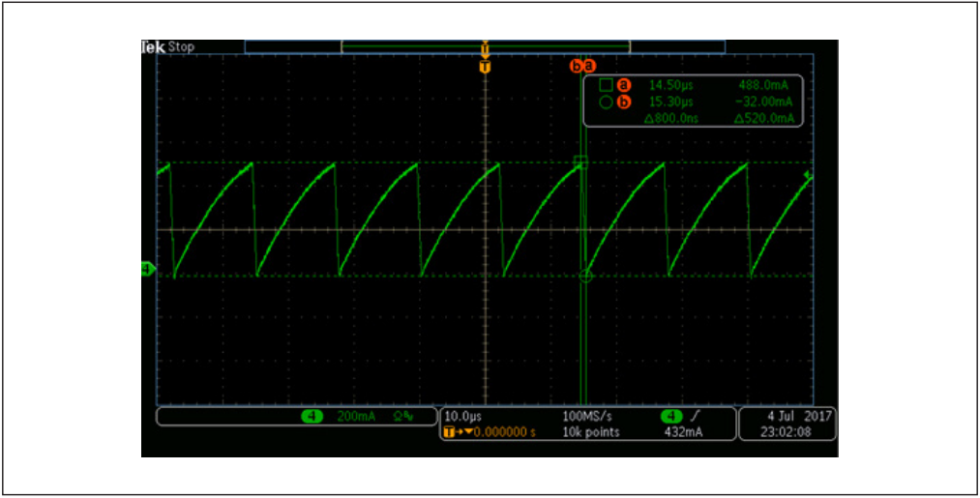This screenshot has height=498, width=980.
Task: Click the circle cursor marker on waveform trough
Action: tap(585, 275)
